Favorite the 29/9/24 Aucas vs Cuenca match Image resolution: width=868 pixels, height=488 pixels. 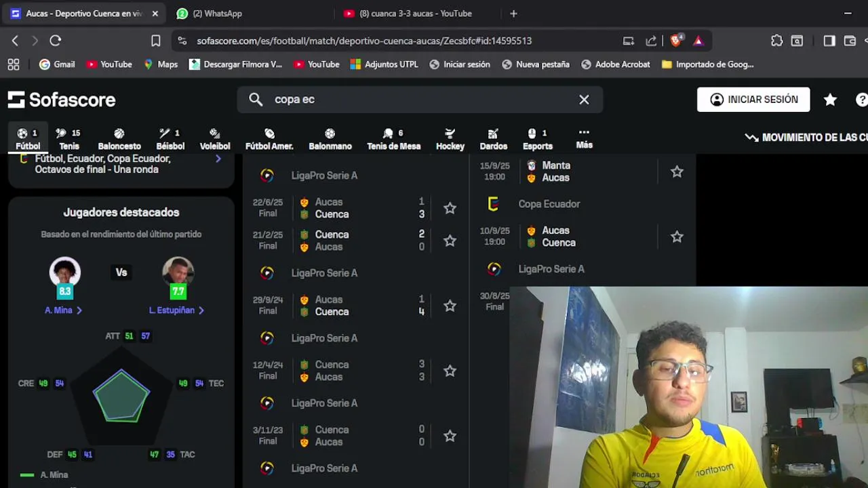(x=450, y=306)
